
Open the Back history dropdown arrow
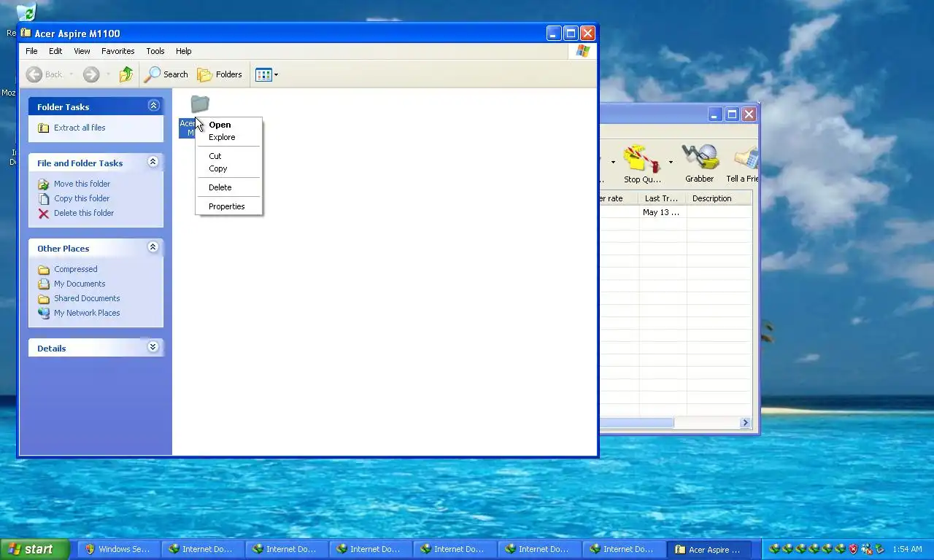click(71, 74)
